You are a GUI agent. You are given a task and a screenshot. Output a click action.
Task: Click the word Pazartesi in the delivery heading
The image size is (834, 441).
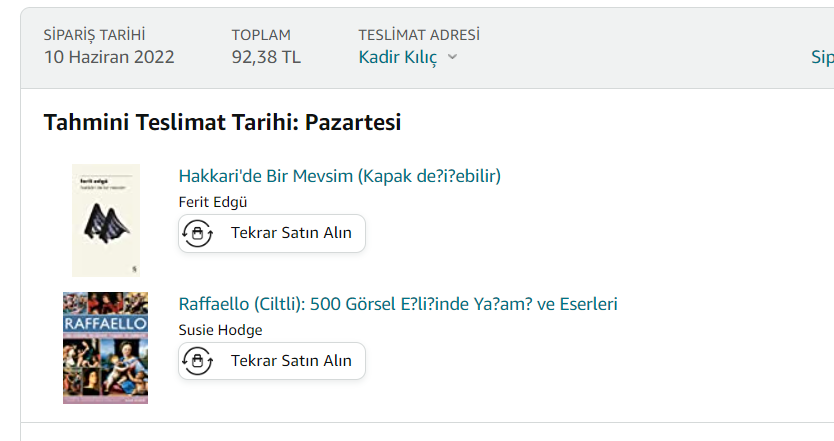pos(352,123)
